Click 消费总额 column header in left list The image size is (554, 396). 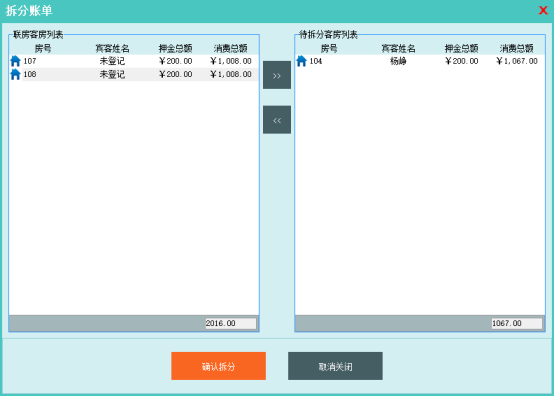coord(230,48)
